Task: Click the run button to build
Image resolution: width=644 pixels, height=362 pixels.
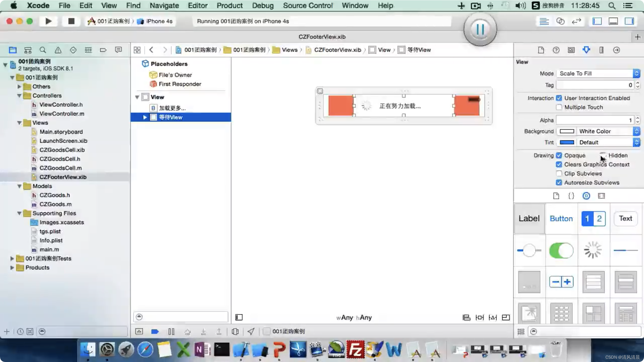Action: (x=48, y=21)
